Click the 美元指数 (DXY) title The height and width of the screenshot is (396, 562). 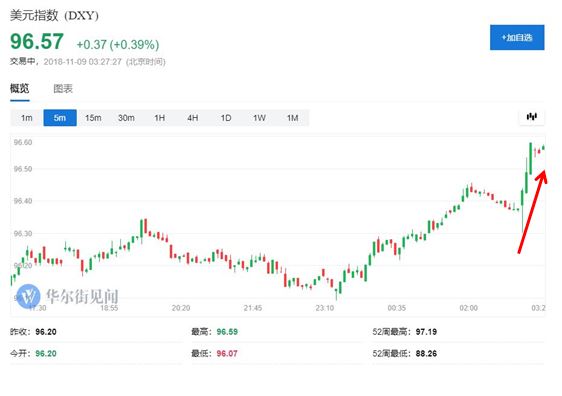pos(54,15)
